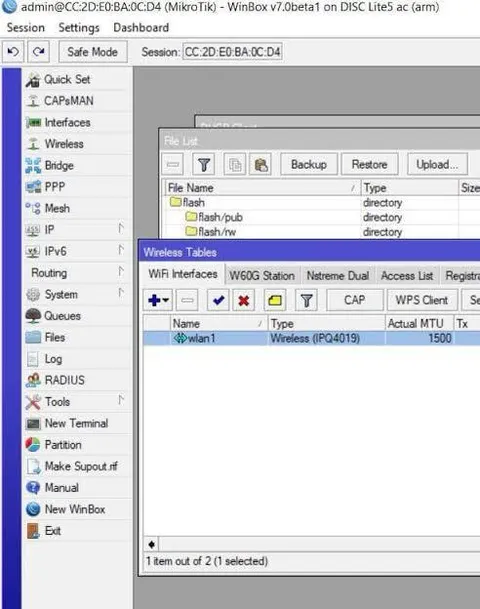Sort File List by the File Name column

[x=263, y=188]
